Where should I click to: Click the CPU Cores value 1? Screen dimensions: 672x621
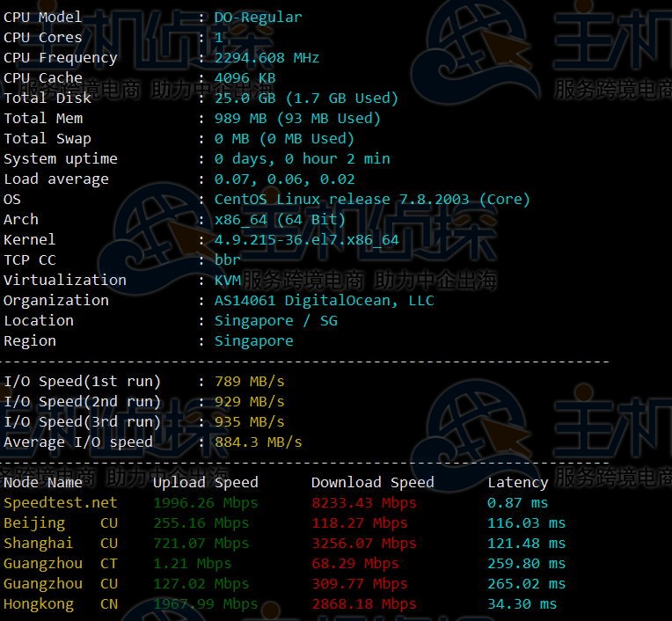tap(218, 37)
